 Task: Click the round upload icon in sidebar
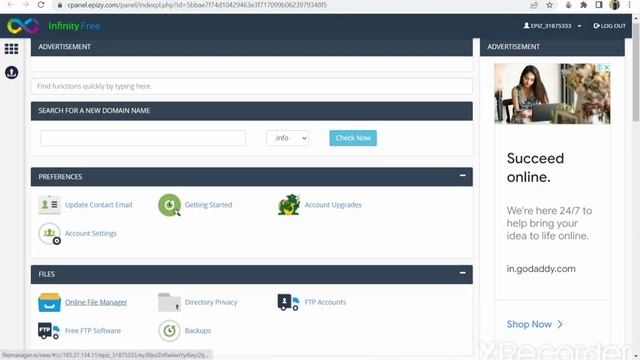point(11,73)
